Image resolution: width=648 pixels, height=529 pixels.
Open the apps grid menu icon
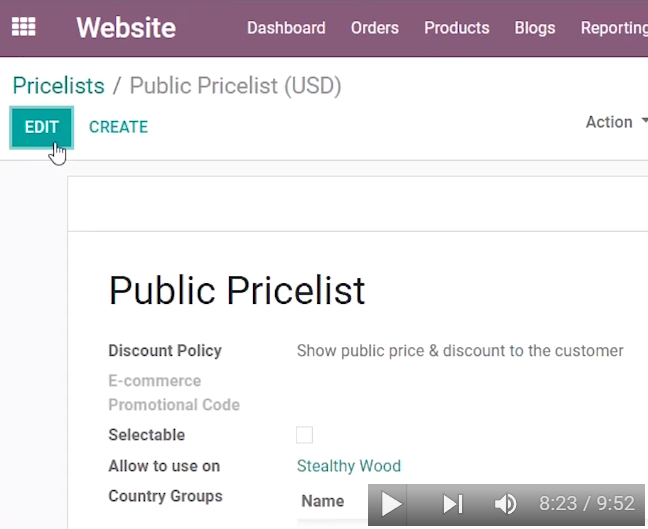click(x=24, y=27)
